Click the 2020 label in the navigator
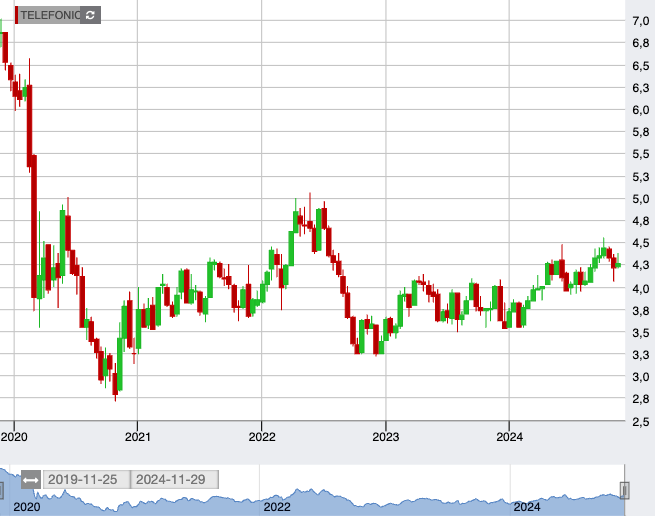The height and width of the screenshot is (521, 658). [x=27, y=507]
